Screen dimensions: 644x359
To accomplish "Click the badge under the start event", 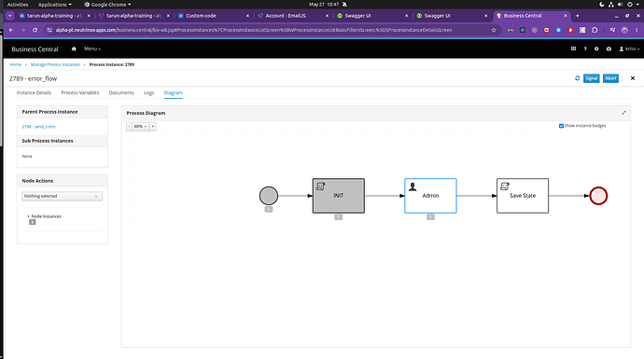I will coord(269,209).
